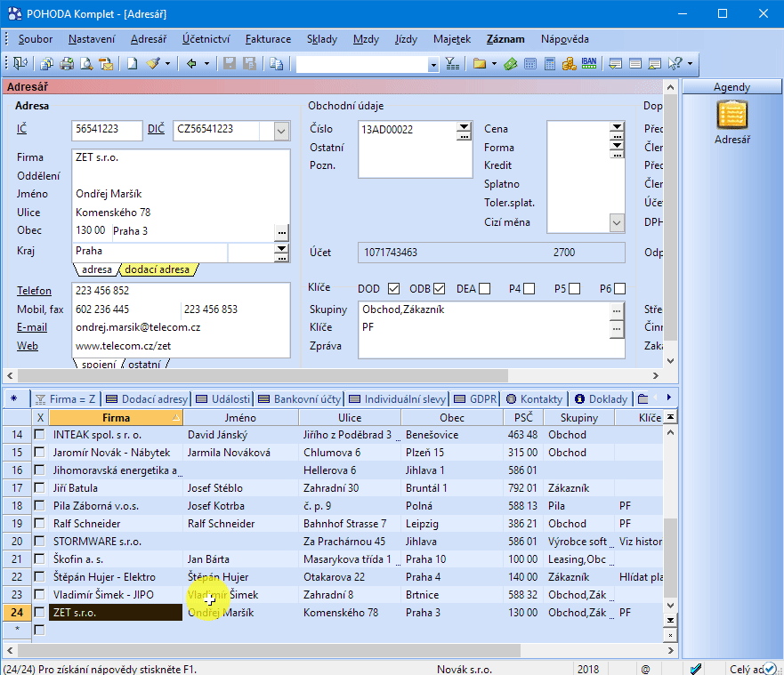The height and width of the screenshot is (675, 784).
Task: Click the @ symbol in the status bar
Action: click(x=645, y=669)
